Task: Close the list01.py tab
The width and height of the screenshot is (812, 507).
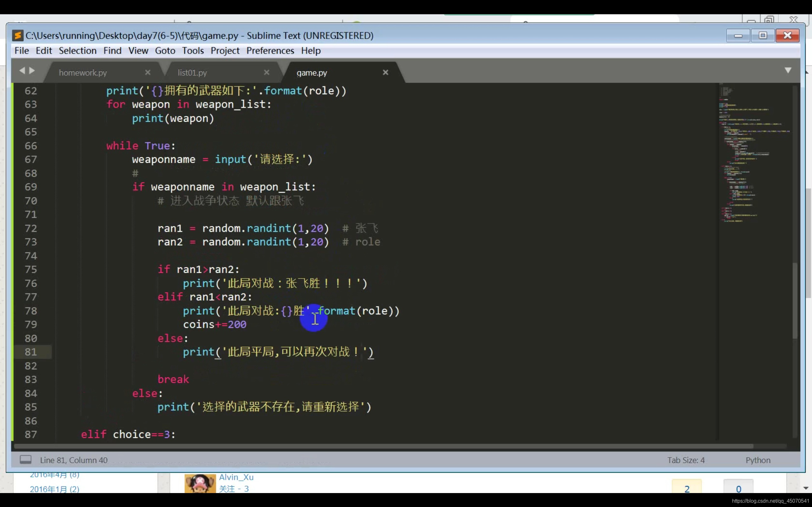Action: point(266,73)
